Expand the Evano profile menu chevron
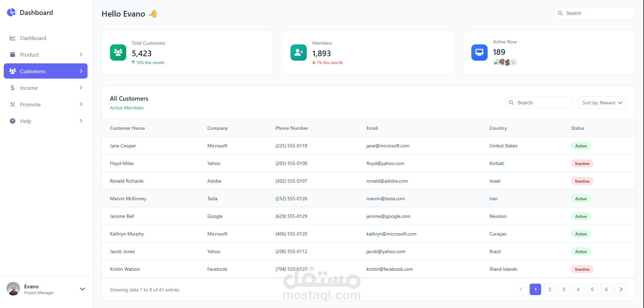This screenshot has height=308, width=644. tap(82, 289)
